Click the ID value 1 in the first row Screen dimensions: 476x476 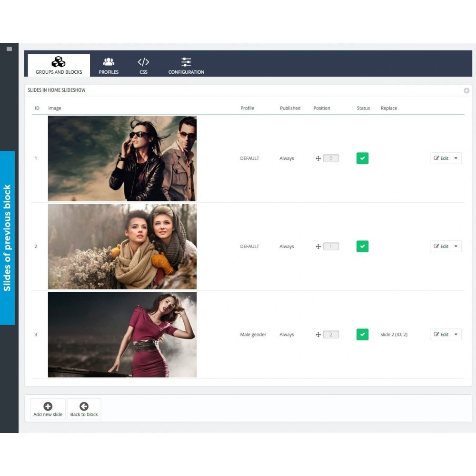pyautogui.click(x=36, y=158)
